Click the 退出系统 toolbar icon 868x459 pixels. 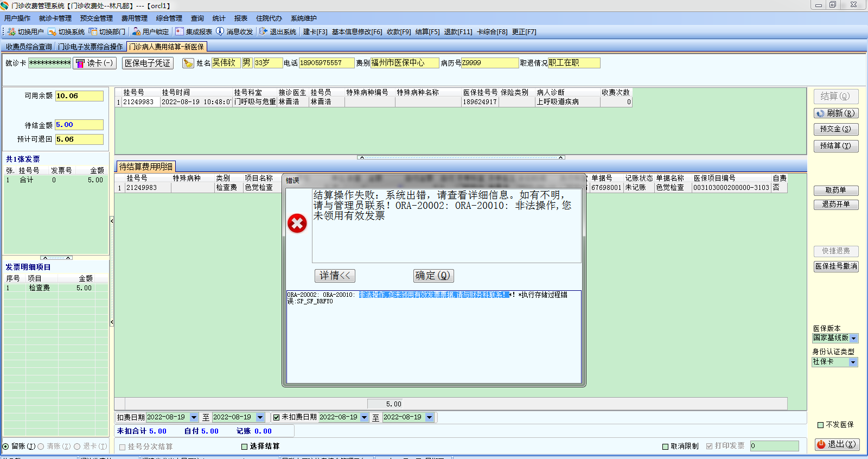tap(263, 31)
